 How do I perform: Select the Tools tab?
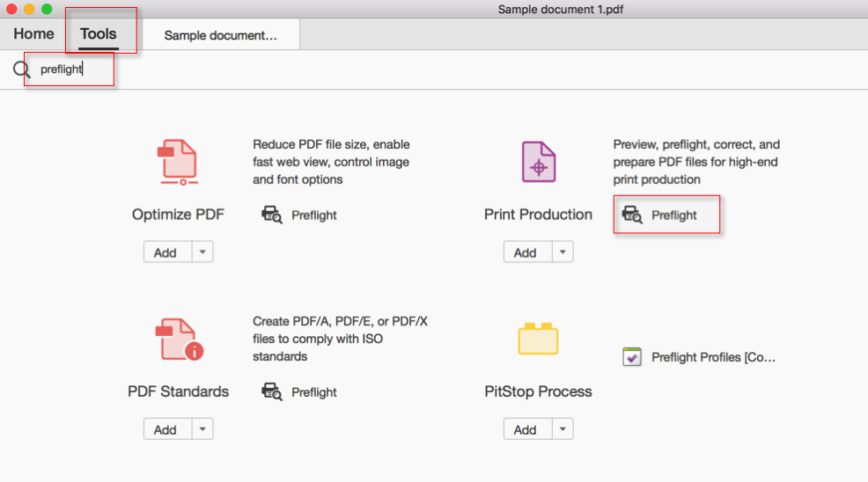[x=98, y=34]
